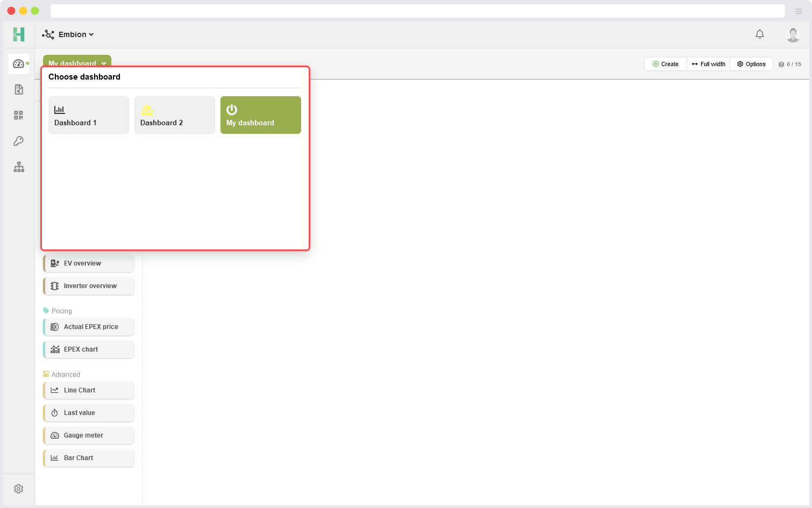
Task: Click the browser address bar
Action: point(417,11)
